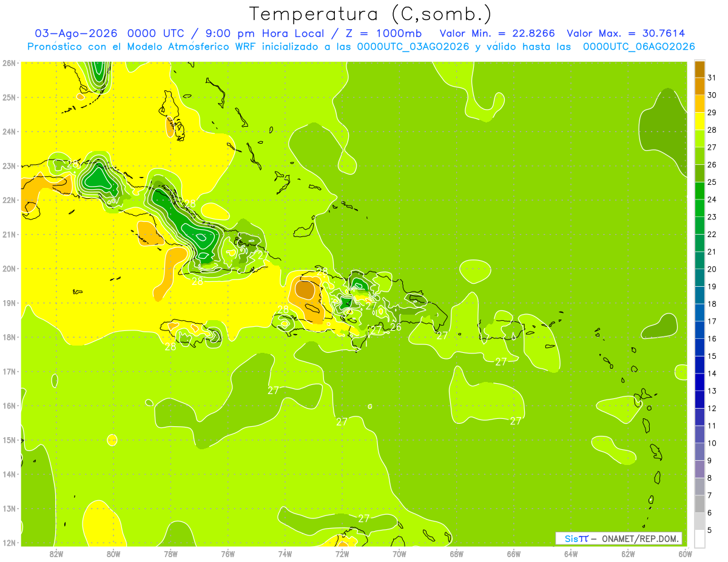Click the "64W" longitude axis label
The height and width of the screenshot is (562, 728).
(571, 554)
